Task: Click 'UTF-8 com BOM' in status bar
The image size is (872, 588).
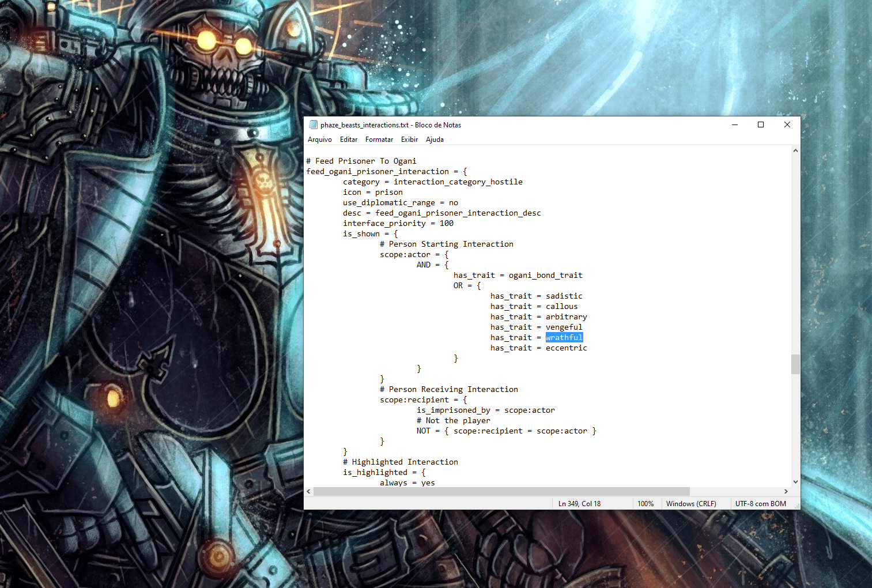Action: tap(761, 504)
